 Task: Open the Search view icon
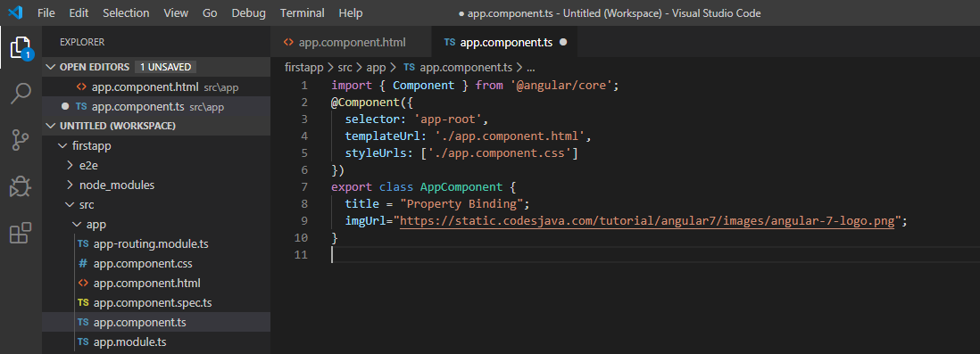point(21,94)
